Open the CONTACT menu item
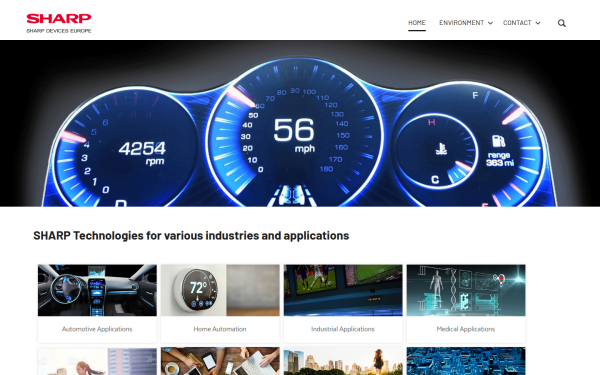 (x=517, y=23)
